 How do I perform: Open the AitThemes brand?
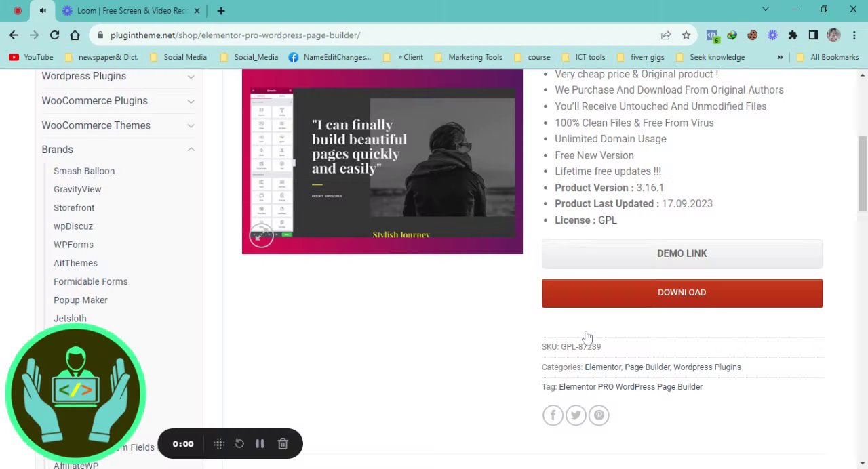pyautogui.click(x=75, y=263)
